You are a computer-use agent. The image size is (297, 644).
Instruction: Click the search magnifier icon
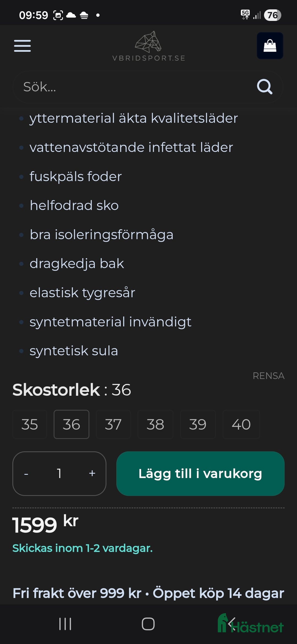(x=264, y=87)
